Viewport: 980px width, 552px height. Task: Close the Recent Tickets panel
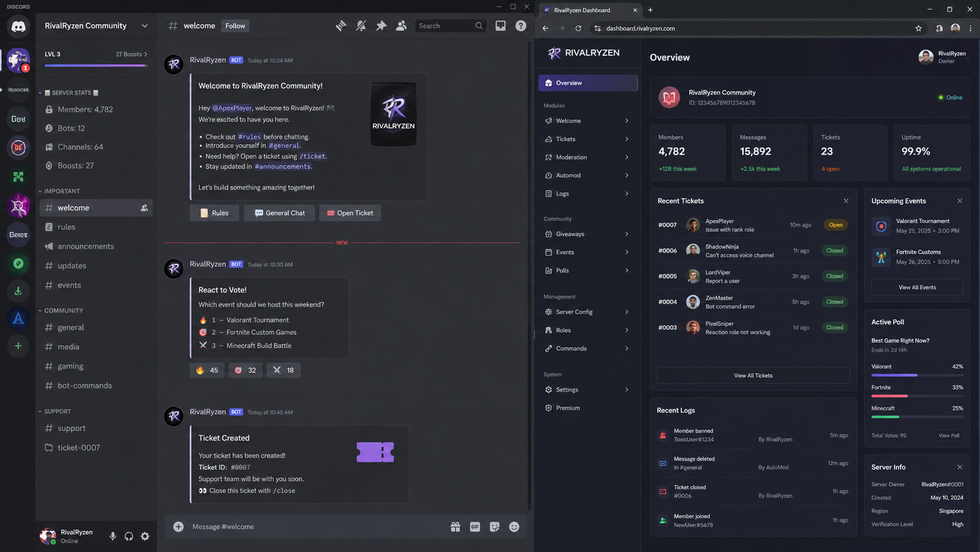point(846,201)
